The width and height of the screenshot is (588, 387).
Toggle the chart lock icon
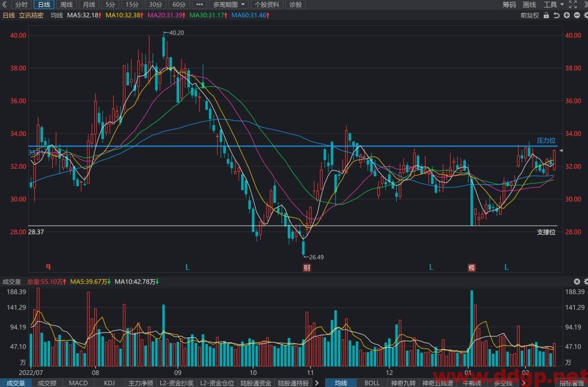546,16
